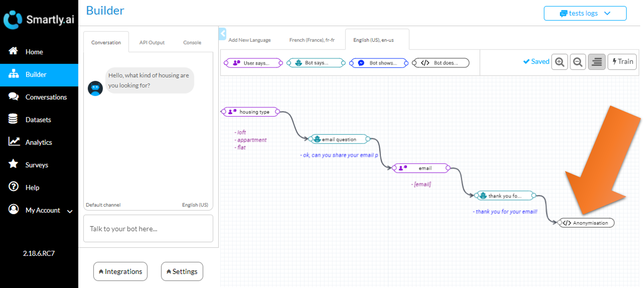Open Conversations in sidebar

[46, 97]
